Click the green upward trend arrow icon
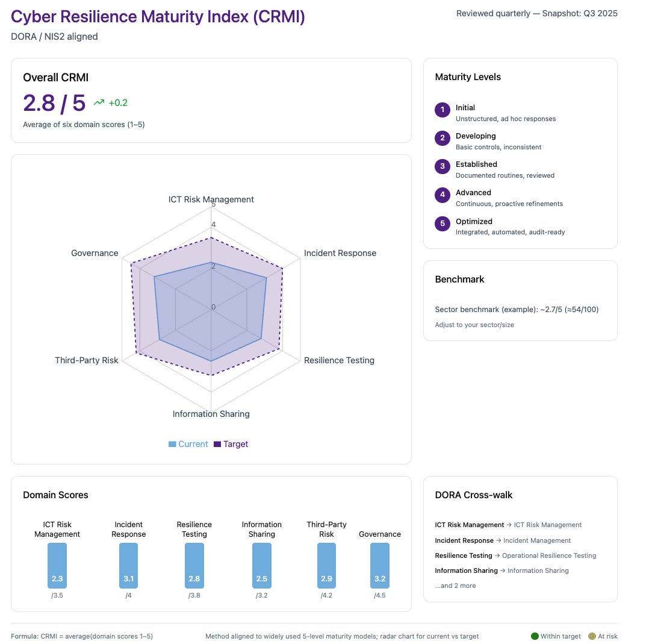646x644 pixels. pyautogui.click(x=99, y=102)
